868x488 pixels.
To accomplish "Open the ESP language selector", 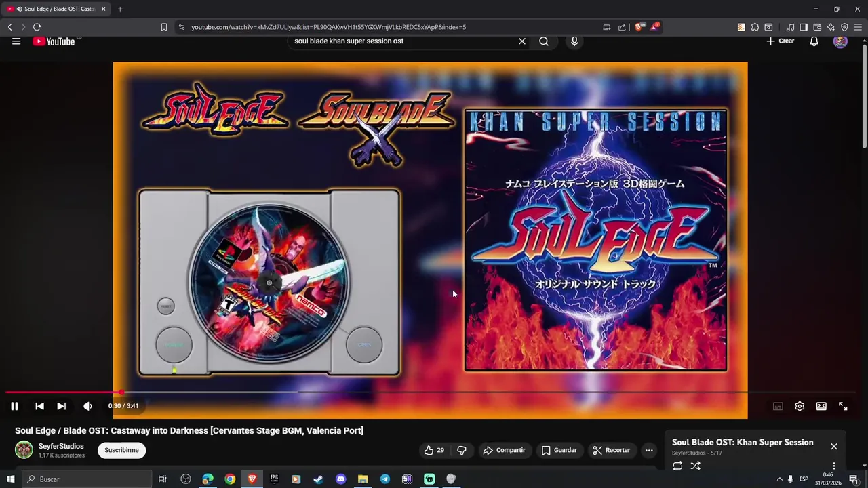I will (804, 479).
